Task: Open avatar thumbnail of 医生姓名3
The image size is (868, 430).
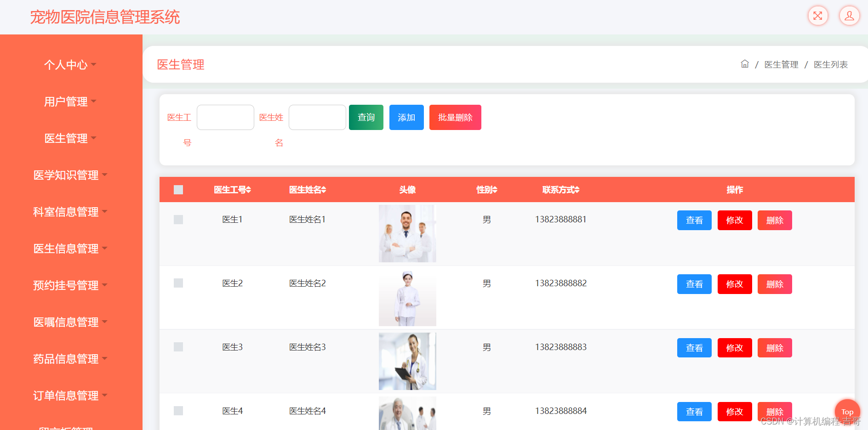Action: point(407,361)
